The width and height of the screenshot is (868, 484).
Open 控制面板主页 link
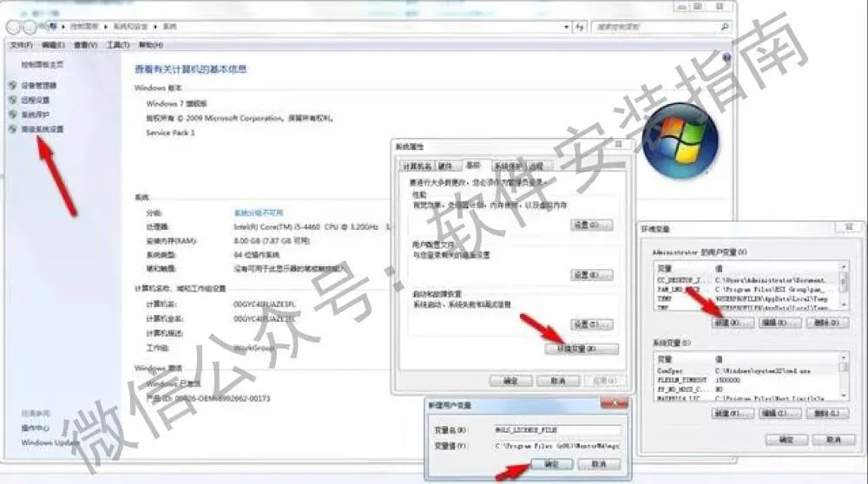click(42, 65)
